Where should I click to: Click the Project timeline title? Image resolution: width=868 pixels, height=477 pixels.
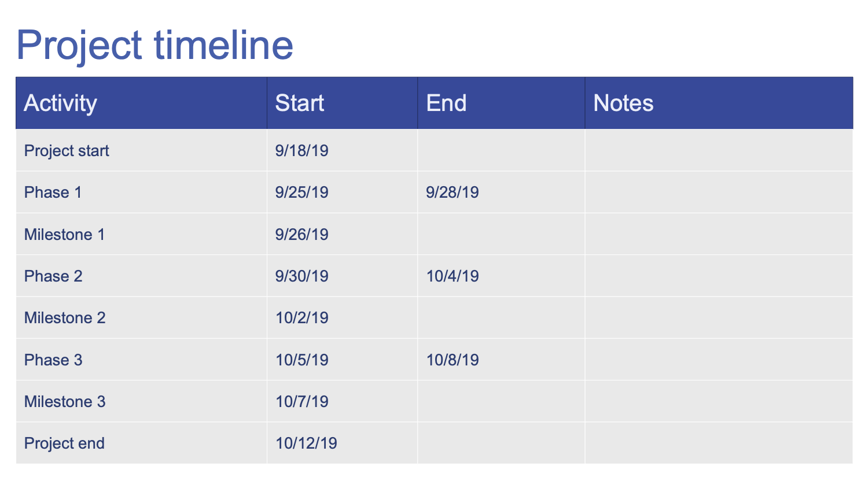click(x=155, y=45)
